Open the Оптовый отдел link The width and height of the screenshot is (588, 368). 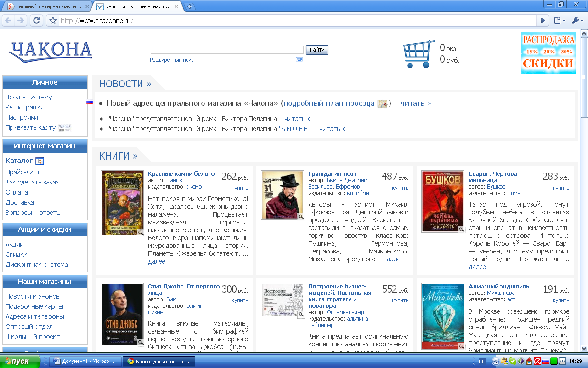[x=29, y=327]
